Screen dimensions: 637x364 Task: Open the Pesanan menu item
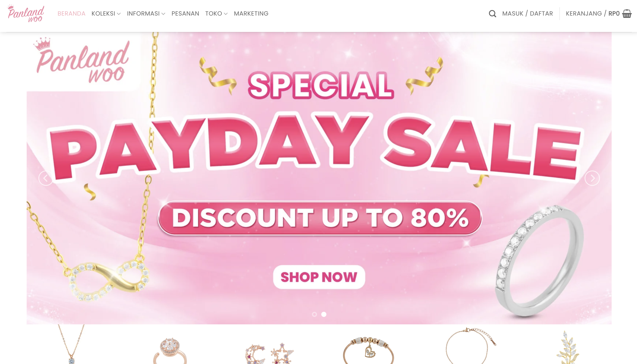coord(185,13)
